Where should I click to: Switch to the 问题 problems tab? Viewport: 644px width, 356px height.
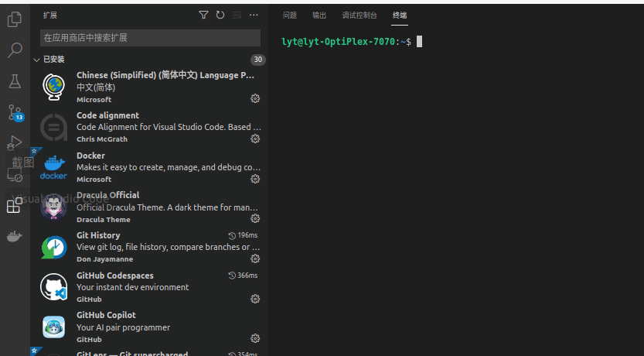(x=290, y=15)
